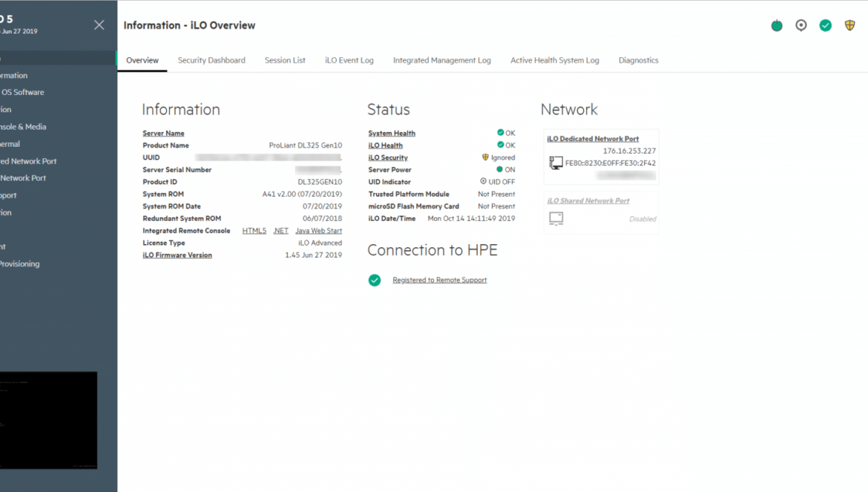This screenshot has height=492, width=868.
Task: Open the iLO Security link
Action: pyautogui.click(x=388, y=158)
